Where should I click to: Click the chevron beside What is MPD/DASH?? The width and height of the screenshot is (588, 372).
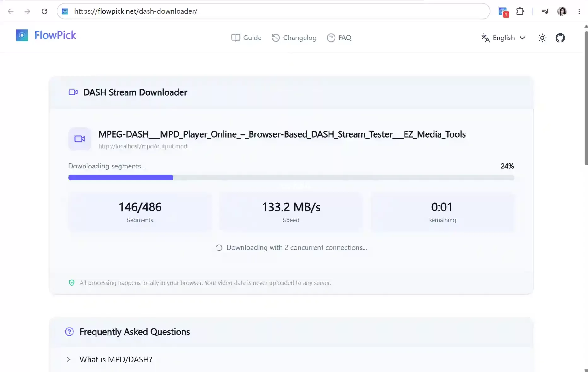[x=68, y=359]
